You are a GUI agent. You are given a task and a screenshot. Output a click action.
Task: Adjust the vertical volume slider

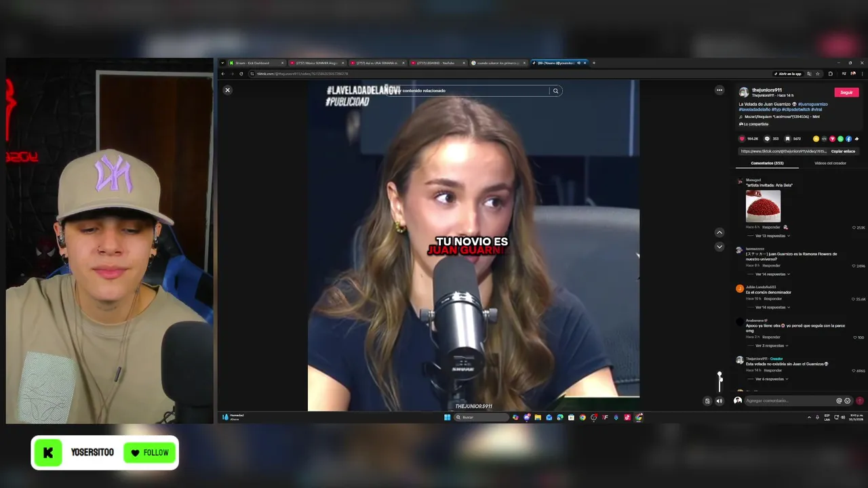pos(719,382)
